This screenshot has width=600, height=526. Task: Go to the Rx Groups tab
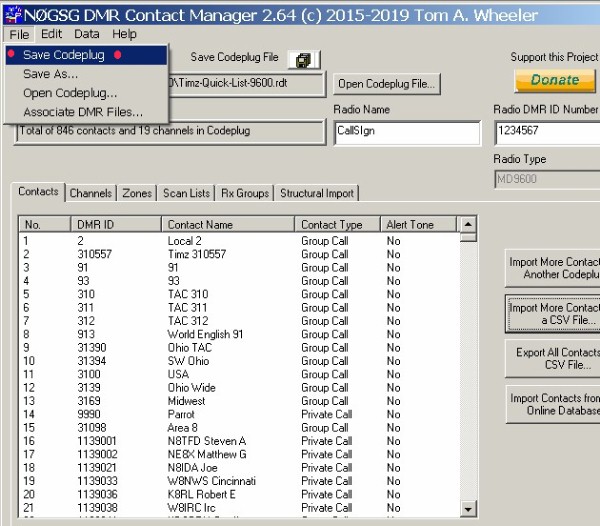click(245, 193)
